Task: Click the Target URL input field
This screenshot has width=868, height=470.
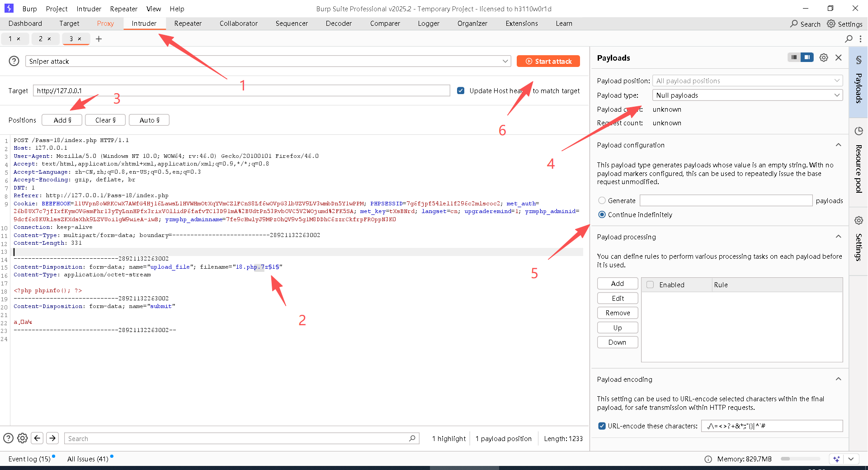Action: tap(241, 90)
